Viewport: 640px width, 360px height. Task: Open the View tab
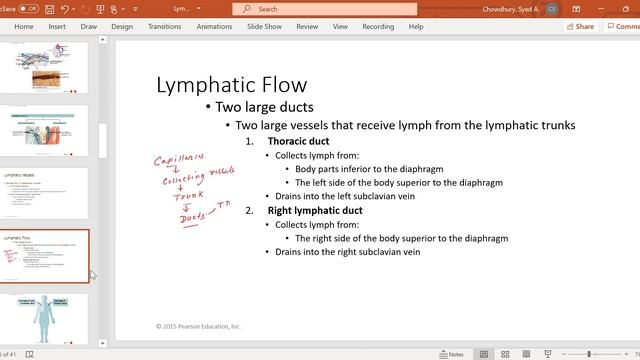click(x=340, y=27)
